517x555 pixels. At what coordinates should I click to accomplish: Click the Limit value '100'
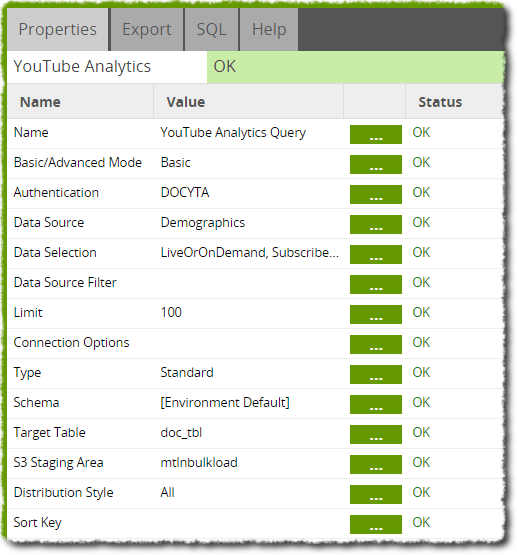171,313
